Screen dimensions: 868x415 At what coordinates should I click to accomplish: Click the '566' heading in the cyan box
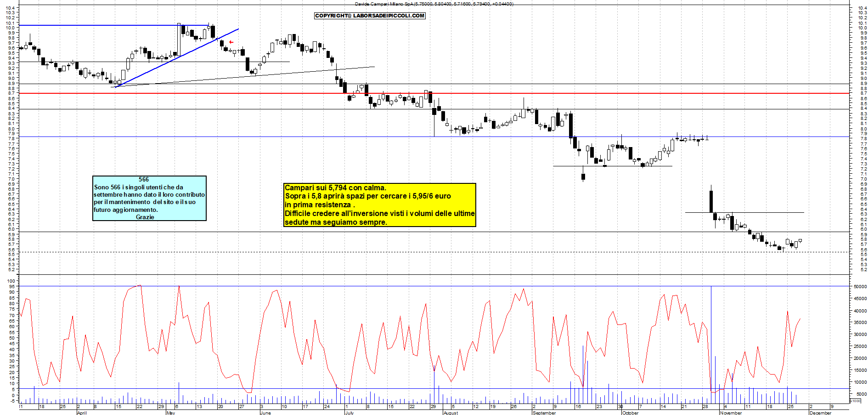(x=144, y=180)
